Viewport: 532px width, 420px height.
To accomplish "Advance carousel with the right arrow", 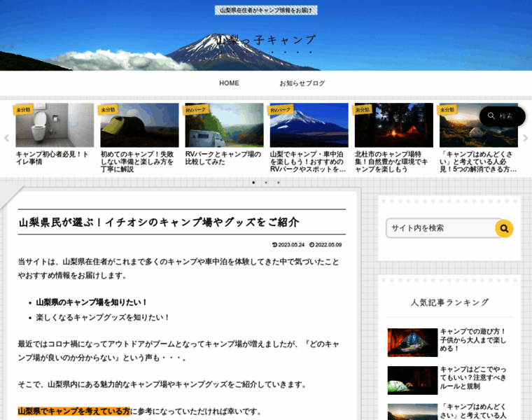I will point(526,138).
